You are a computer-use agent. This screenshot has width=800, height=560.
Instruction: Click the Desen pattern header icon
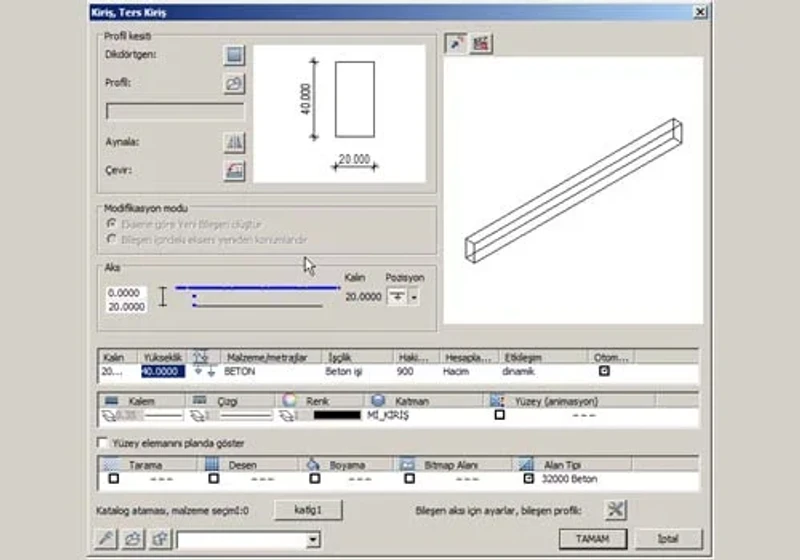pyautogui.click(x=212, y=465)
